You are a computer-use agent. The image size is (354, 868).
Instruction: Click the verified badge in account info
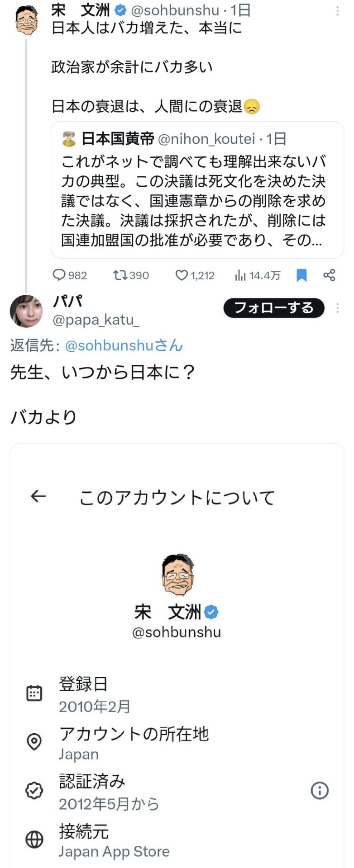point(211,612)
